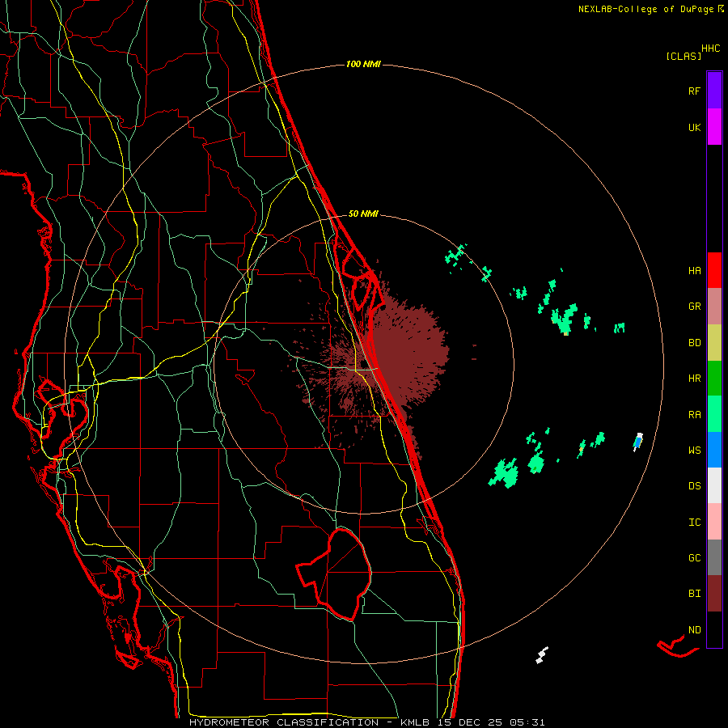
Task: Pick the HR dark green swatch
Action: (x=714, y=378)
